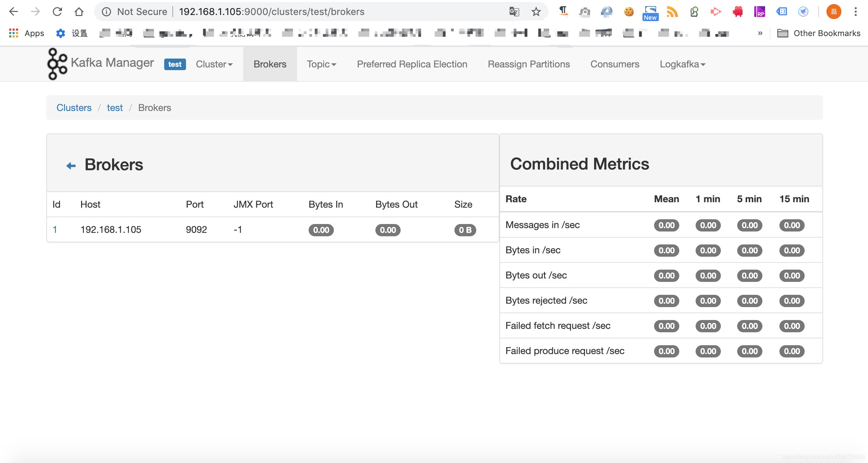Go to Clusters breadcrumb link
Viewport: 868px width, 463px height.
74,108
